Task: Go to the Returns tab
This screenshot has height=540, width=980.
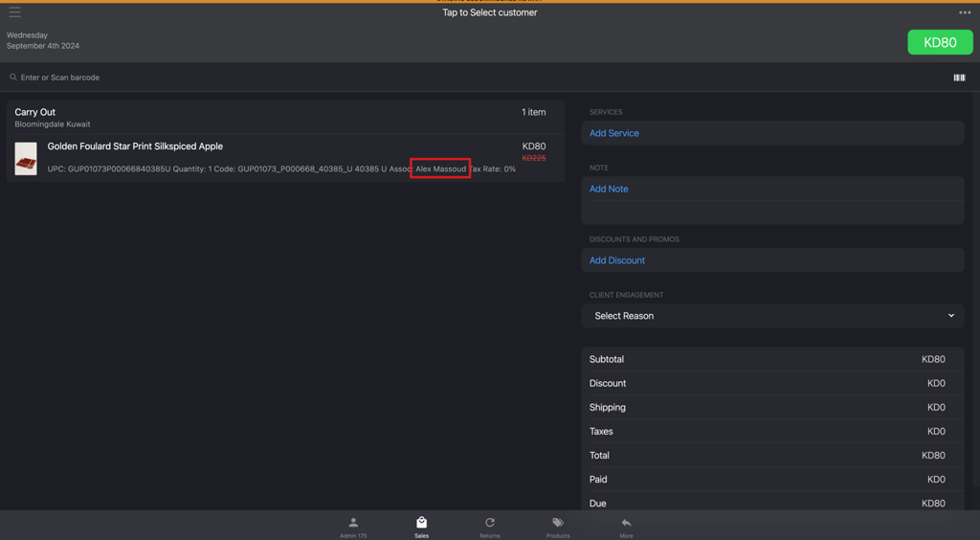Action: click(489, 528)
